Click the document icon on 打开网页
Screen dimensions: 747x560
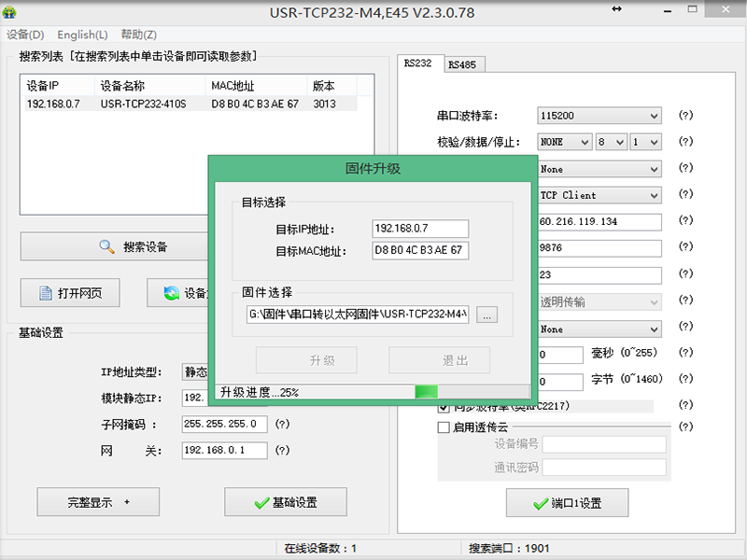pyautogui.click(x=45, y=293)
